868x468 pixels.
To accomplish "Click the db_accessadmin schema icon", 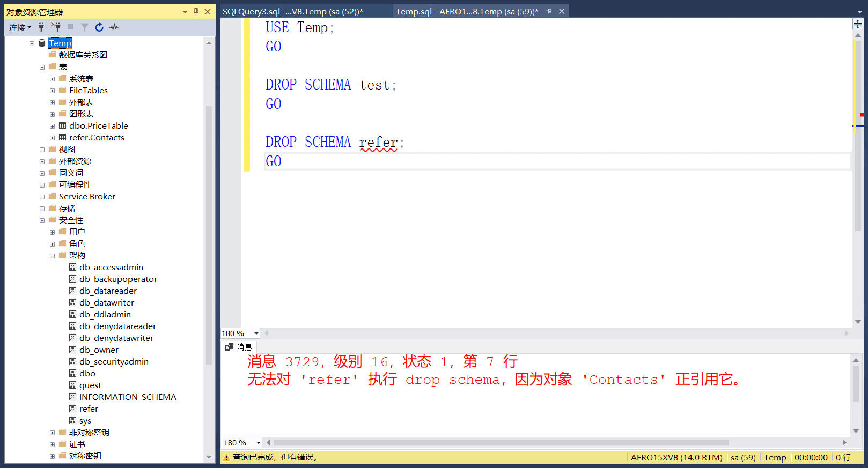I will 73,267.
